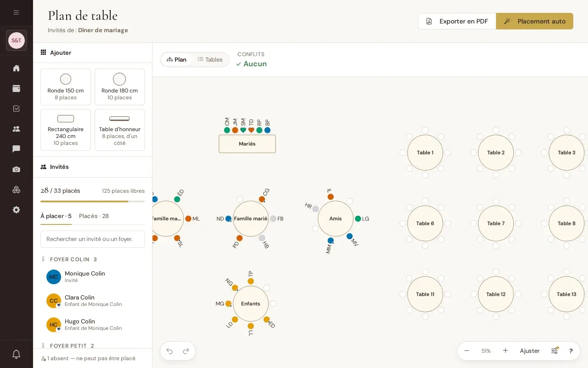Add a Table d'honneur

click(119, 130)
